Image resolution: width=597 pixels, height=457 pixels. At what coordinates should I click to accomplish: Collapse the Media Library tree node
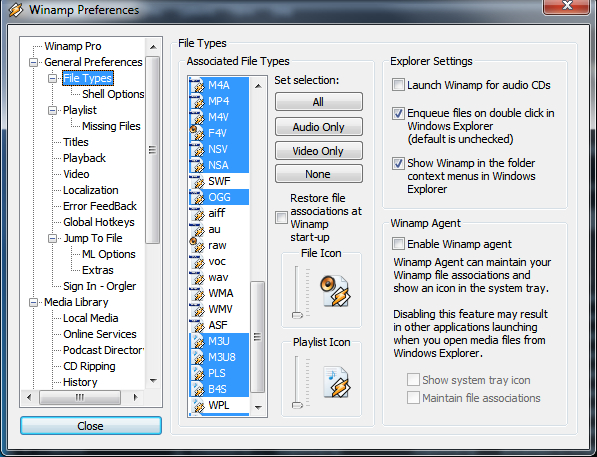coord(34,302)
